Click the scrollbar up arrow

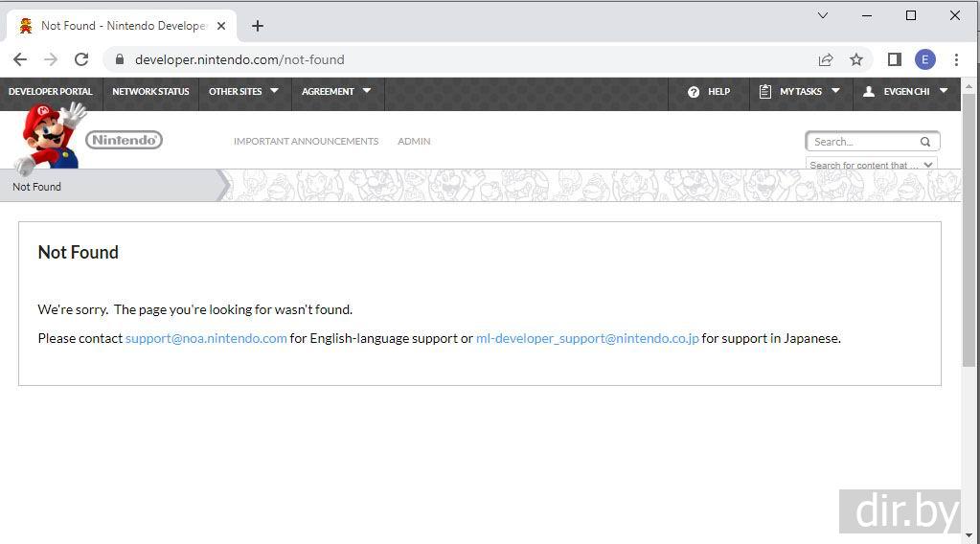[x=969, y=86]
